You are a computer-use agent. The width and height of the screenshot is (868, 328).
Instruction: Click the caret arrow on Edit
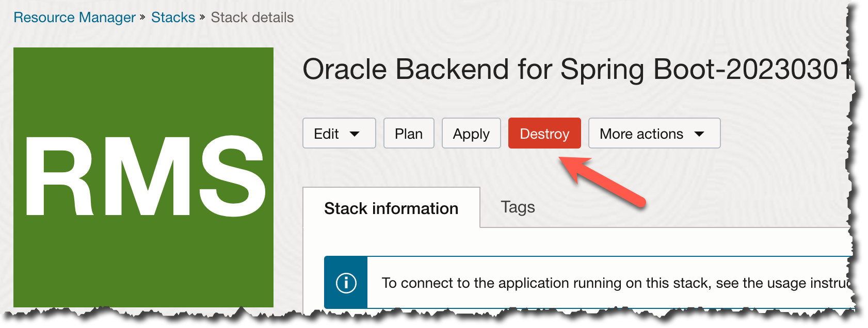[x=355, y=134]
